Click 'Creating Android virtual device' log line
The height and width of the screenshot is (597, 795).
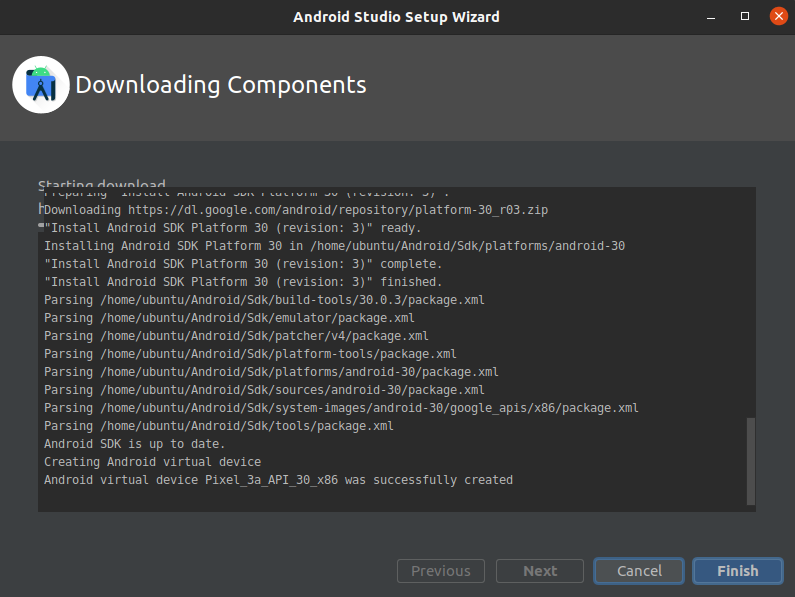pyautogui.click(x=153, y=462)
